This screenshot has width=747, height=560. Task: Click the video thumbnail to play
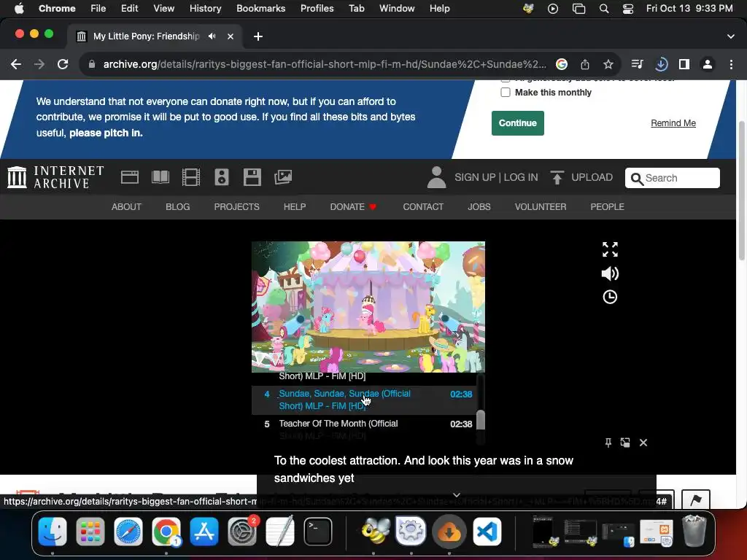(368, 307)
